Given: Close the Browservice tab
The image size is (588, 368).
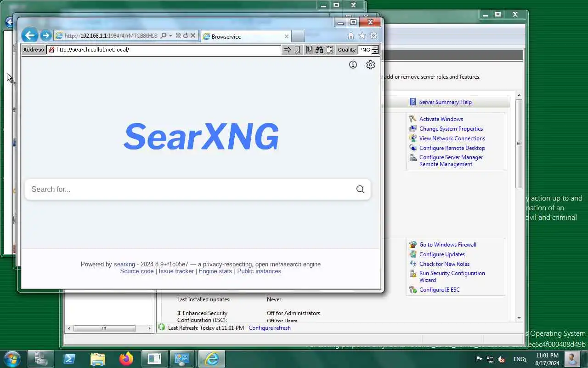Looking at the screenshot, I should pos(287,36).
